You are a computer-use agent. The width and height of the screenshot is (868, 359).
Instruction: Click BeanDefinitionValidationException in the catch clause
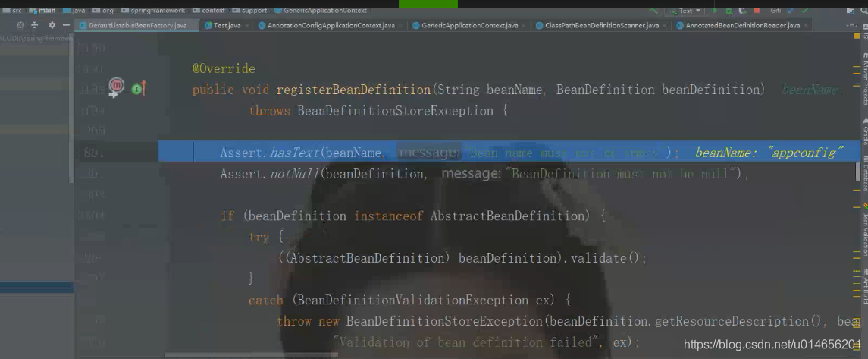tap(416, 301)
